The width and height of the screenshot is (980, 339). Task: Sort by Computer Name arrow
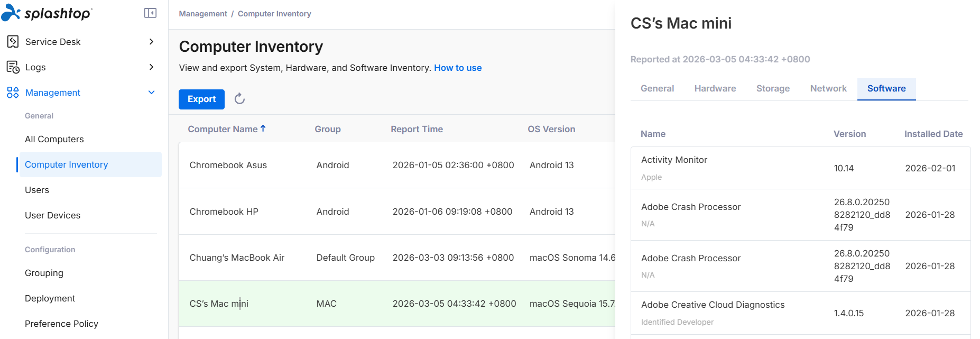[263, 129]
